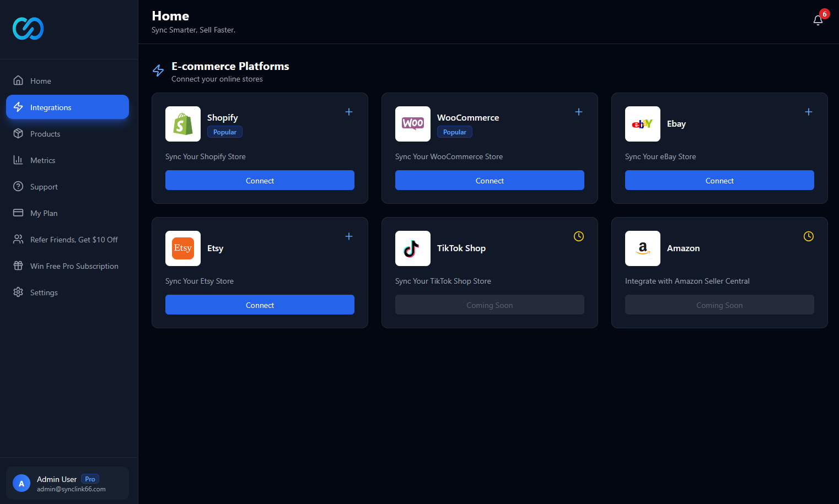
Task: Click the Products box icon
Action: click(18, 133)
